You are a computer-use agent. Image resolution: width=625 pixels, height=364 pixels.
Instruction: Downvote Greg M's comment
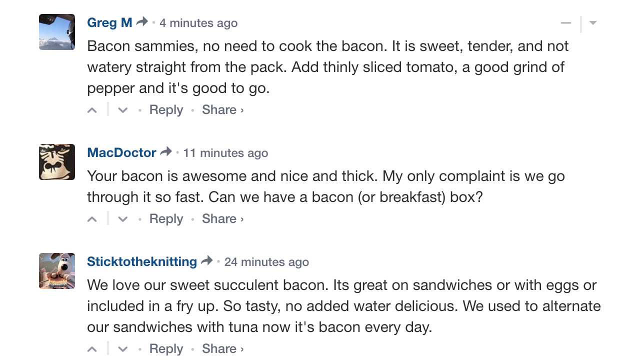[122, 110]
